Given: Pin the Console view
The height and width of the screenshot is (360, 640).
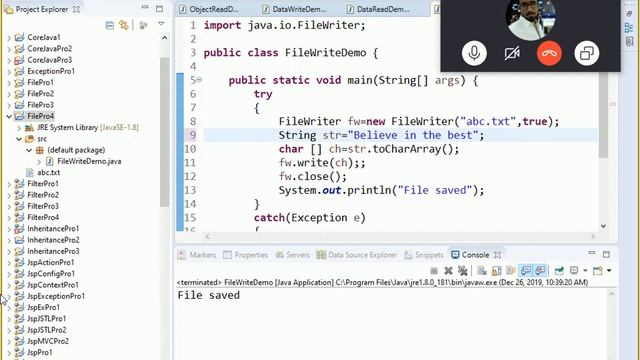Looking at the screenshot, I should [x=559, y=271].
